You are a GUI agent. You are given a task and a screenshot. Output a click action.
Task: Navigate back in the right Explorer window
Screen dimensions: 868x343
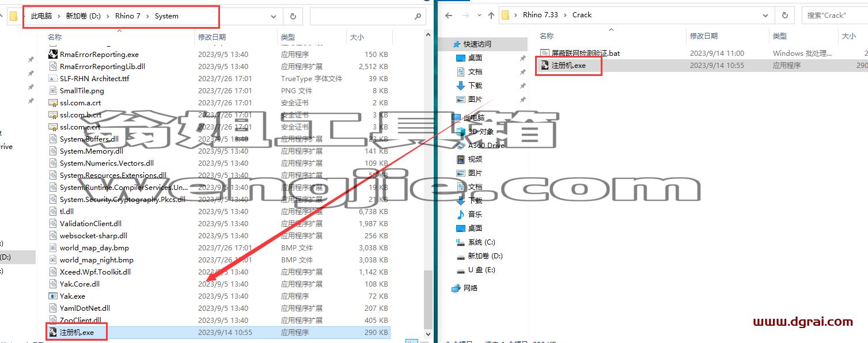coord(449,16)
